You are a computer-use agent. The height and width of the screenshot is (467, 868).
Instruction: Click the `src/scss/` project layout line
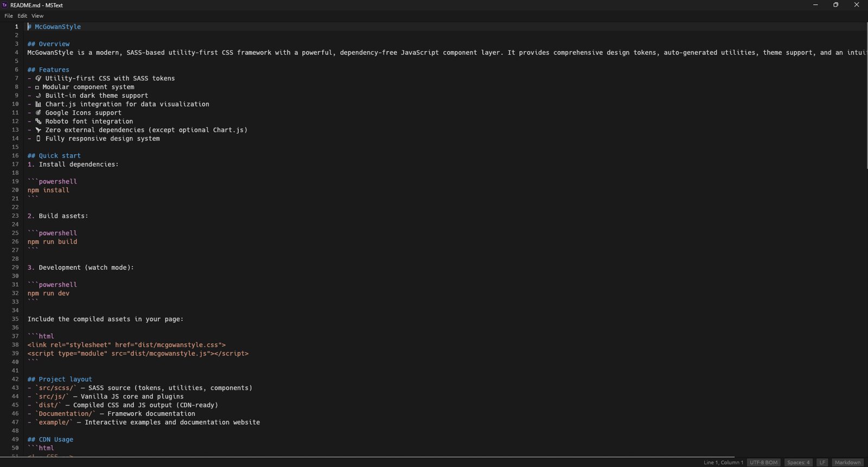point(140,388)
